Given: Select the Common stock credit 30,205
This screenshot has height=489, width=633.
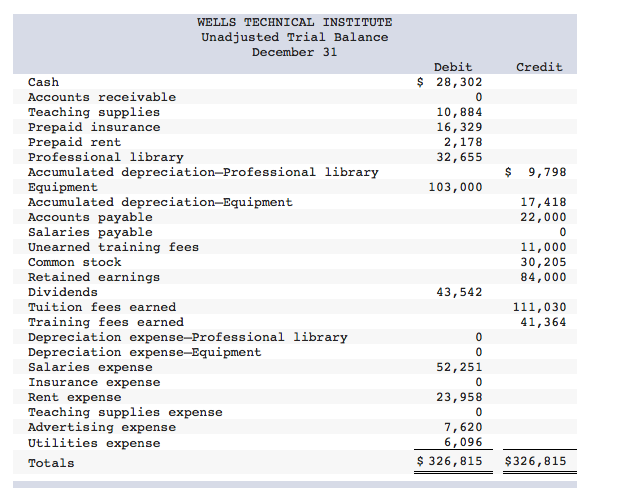Looking at the screenshot, I should [543, 262].
